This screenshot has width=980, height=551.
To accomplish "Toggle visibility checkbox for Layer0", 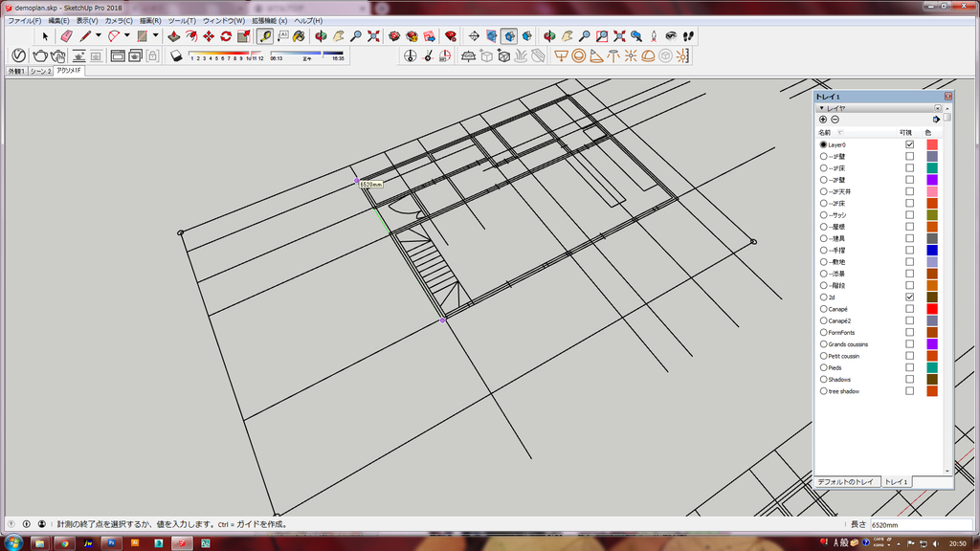I will point(909,144).
